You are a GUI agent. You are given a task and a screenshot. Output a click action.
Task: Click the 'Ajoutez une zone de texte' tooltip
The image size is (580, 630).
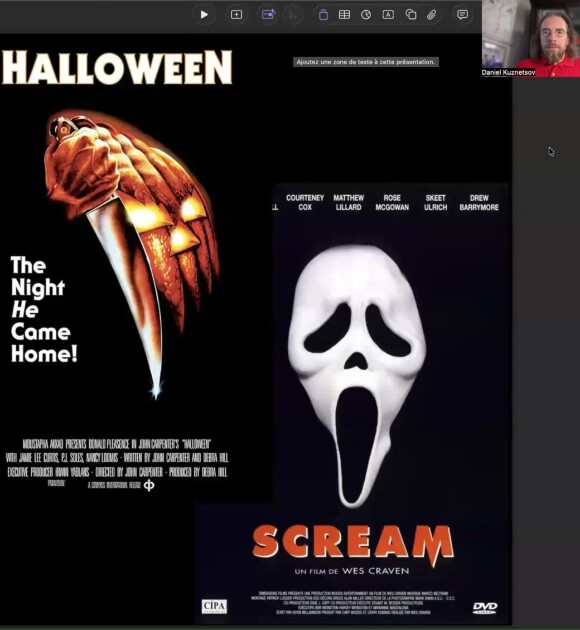366,62
